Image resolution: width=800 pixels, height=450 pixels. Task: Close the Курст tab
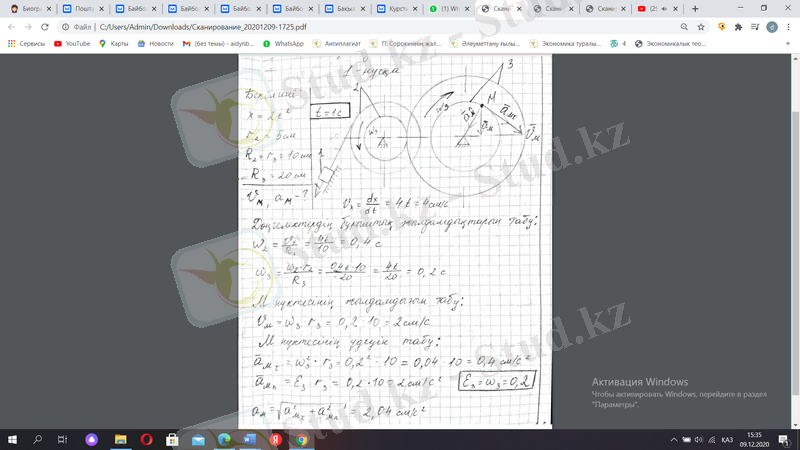pyautogui.click(x=415, y=9)
